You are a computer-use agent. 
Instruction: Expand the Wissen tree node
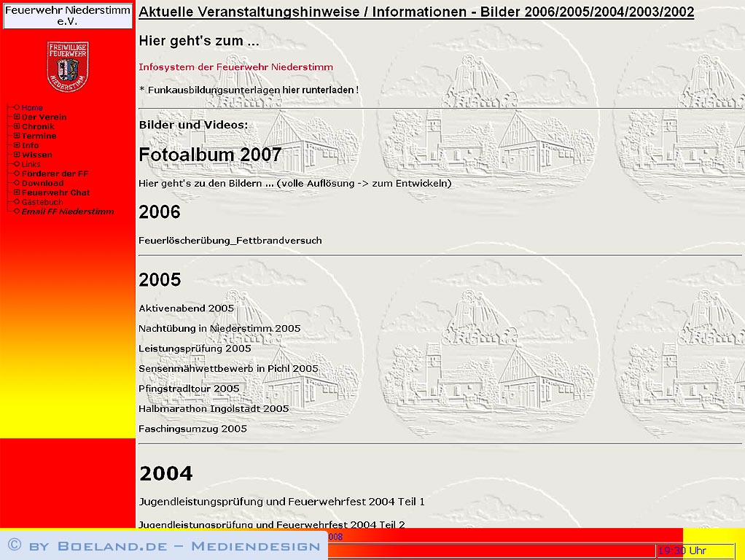point(17,155)
